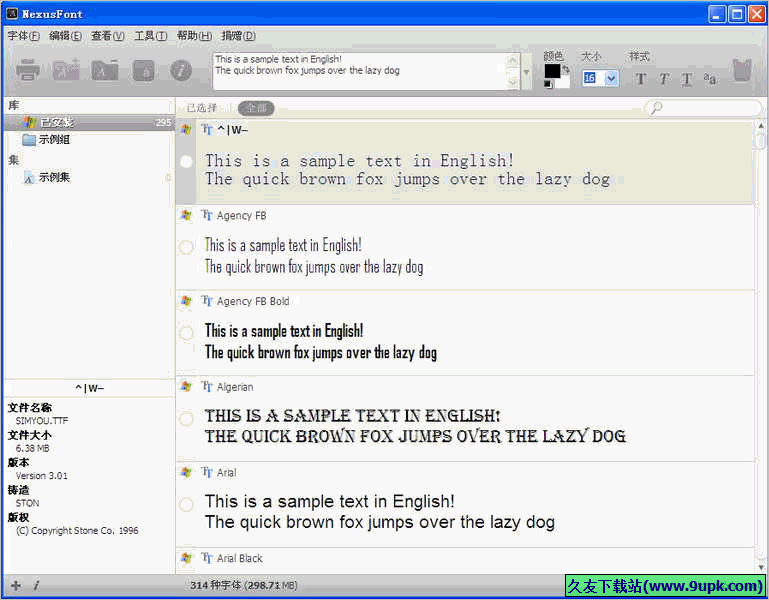This screenshot has height=600, width=769.
Task: Click the print fonts icon
Action: pos(27,70)
